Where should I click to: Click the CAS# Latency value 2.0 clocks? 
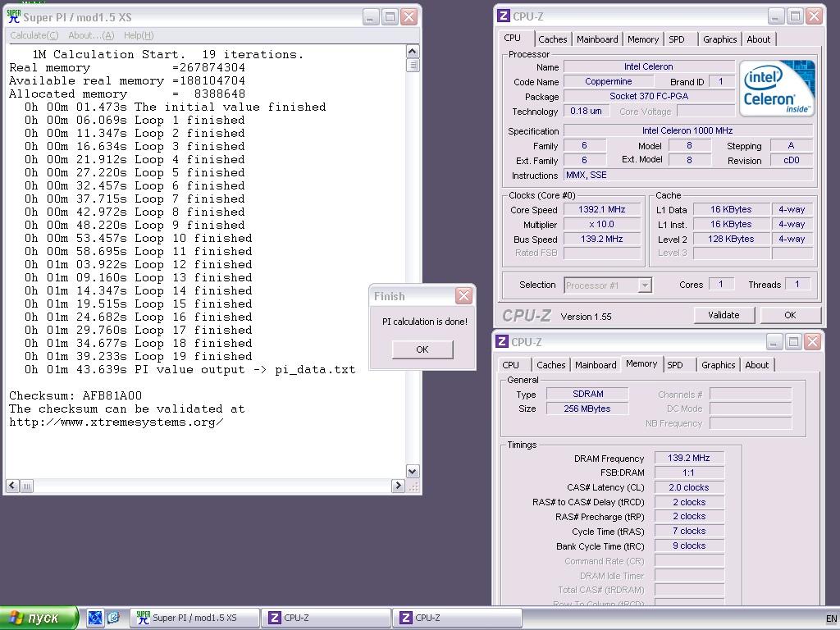click(x=689, y=487)
